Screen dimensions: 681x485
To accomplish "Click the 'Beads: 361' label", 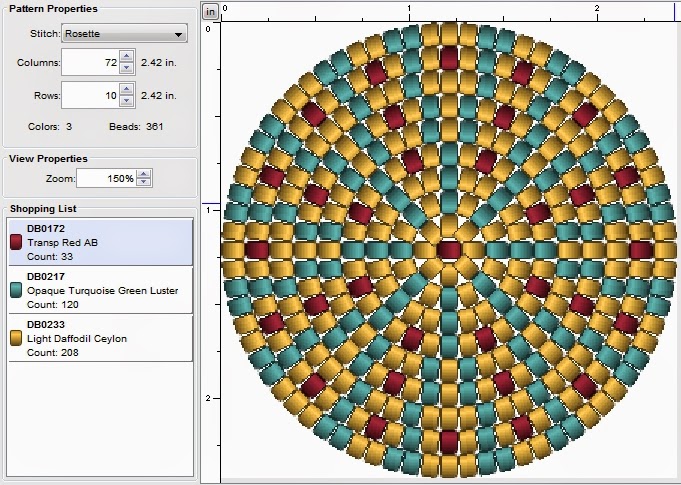I will [x=136, y=127].
